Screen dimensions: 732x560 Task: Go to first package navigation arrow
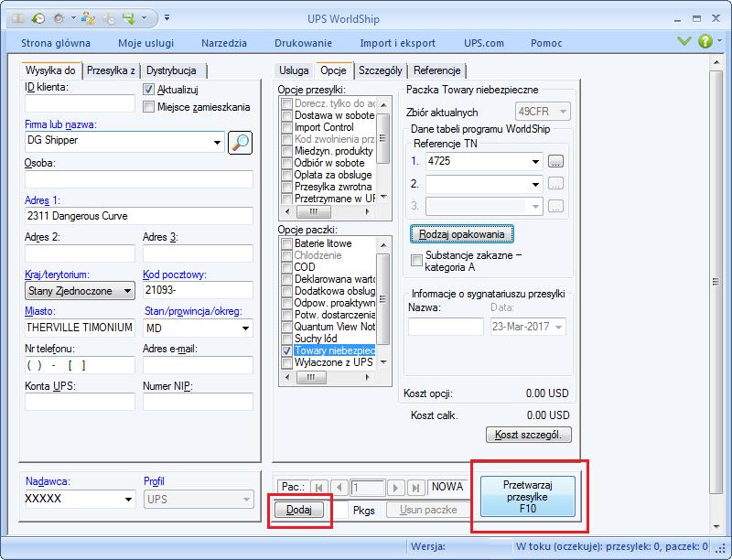(319, 488)
